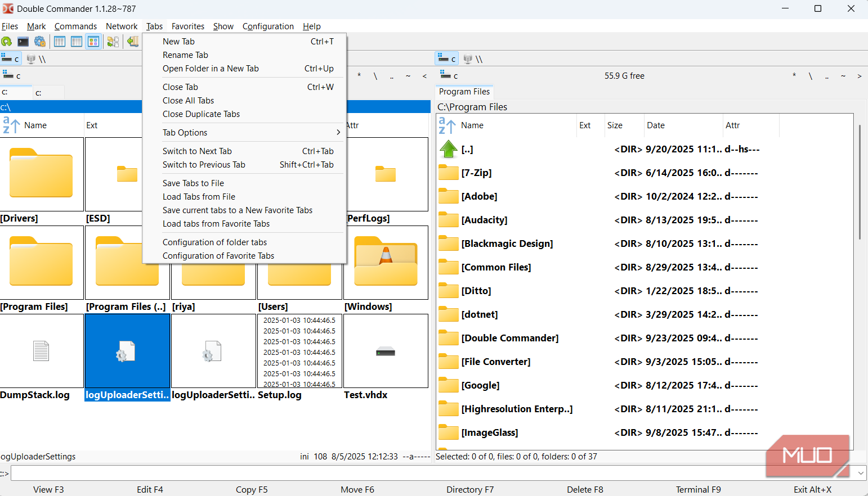Image resolution: width=868 pixels, height=496 pixels.
Task: Open the Run Terminal toolbar icon
Action: tap(23, 42)
